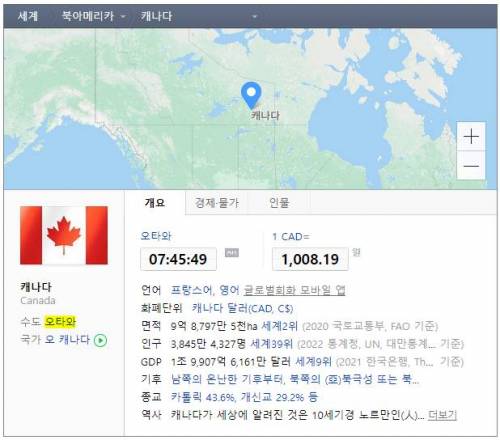Click the 캐나다 label on the map
500x440 pixels.
tap(265, 115)
